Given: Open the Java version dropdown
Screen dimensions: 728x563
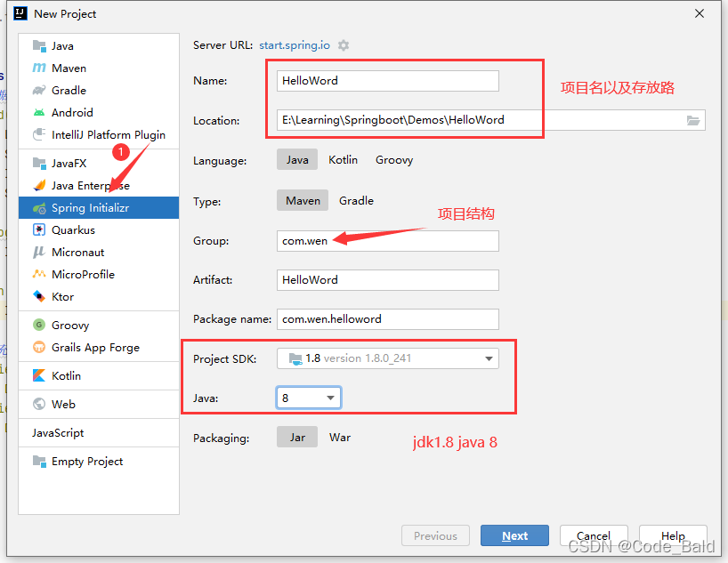Looking at the screenshot, I should 309,398.
